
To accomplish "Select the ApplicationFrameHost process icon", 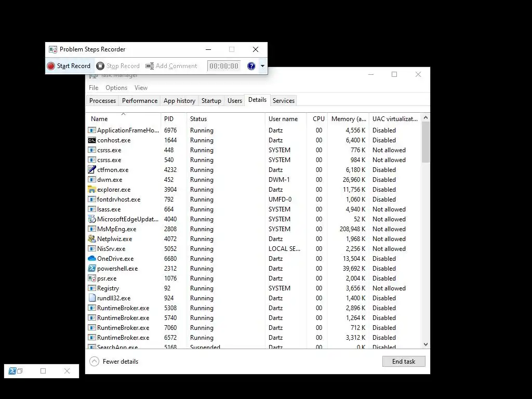I will coord(91,130).
